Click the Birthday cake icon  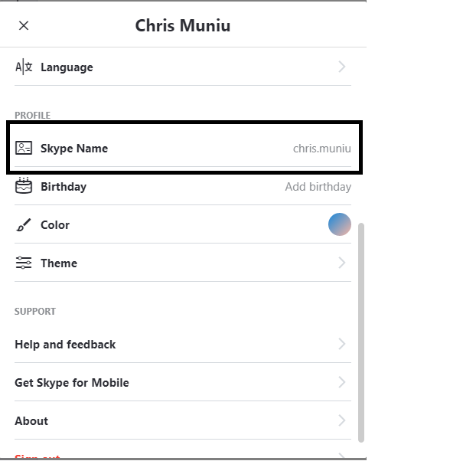(x=24, y=186)
